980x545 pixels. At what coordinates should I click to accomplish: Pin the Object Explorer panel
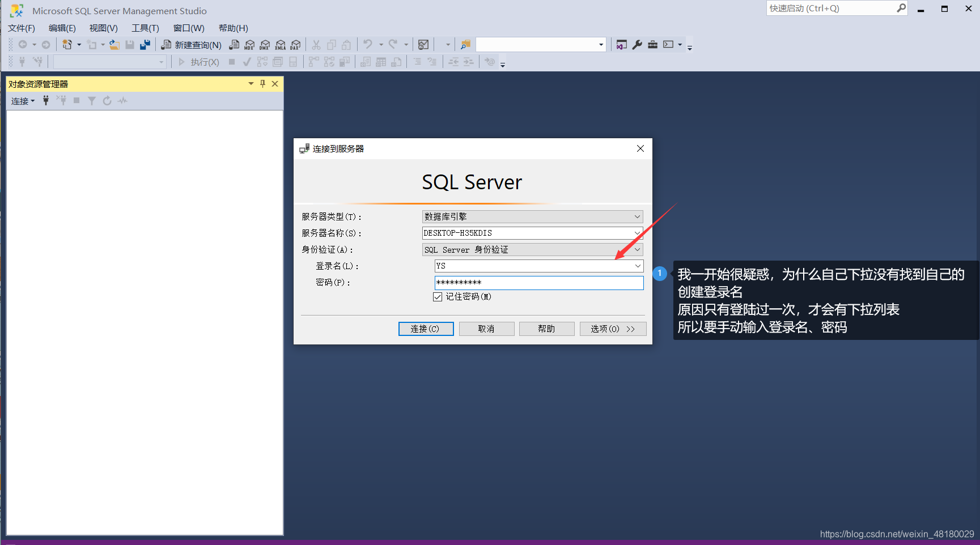262,84
